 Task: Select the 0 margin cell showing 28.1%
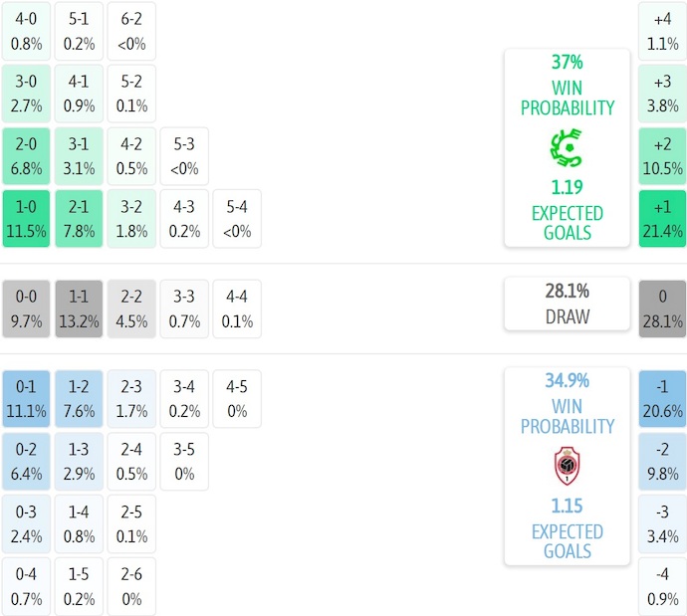click(x=662, y=308)
